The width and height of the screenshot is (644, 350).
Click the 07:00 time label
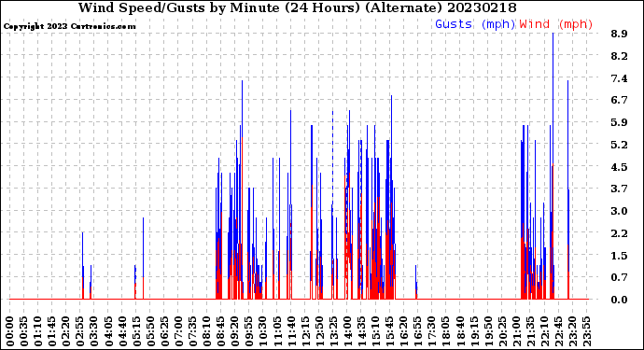pos(178,331)
